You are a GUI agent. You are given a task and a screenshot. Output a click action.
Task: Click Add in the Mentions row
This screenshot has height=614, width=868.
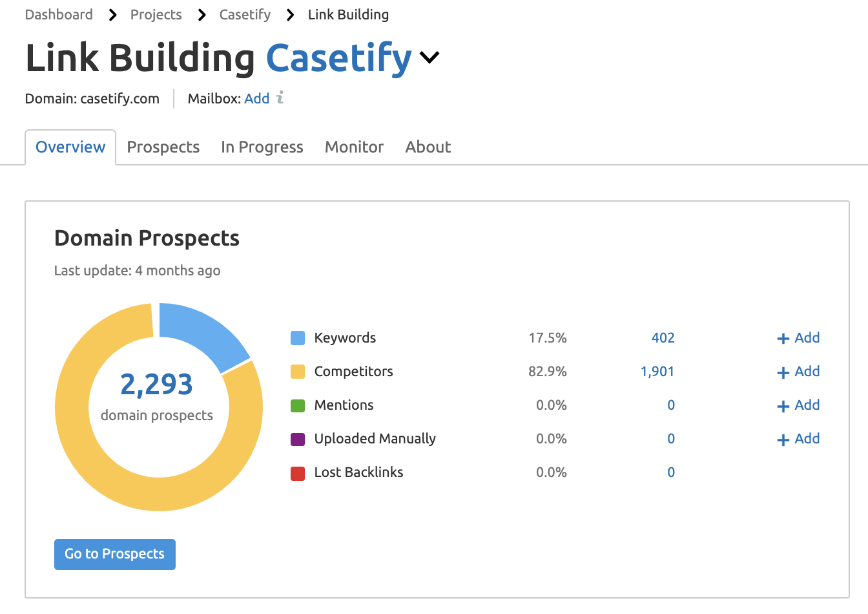(x=798, y=405)
